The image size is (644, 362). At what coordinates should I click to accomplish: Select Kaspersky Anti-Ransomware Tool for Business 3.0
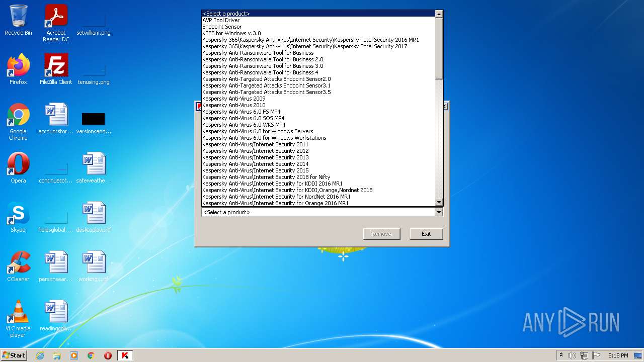[318, 66]
